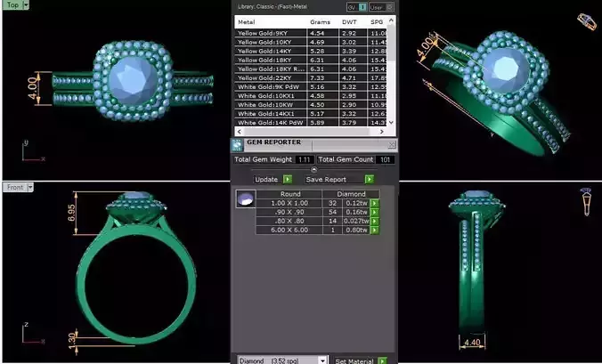The image size is (602, 364).
Task: Select the Yellow Gold:14KY row
Action: (x=311, y=51)
